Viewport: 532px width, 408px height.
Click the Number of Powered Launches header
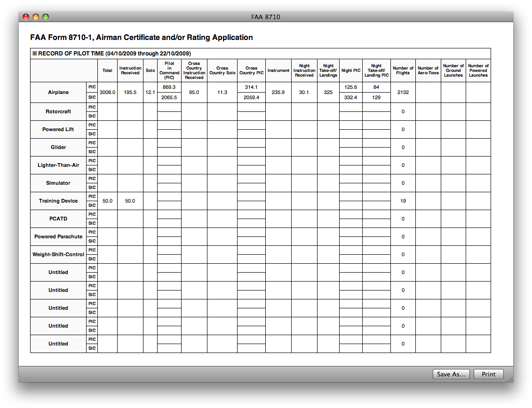pyautogui.click(x=478, y=71)
